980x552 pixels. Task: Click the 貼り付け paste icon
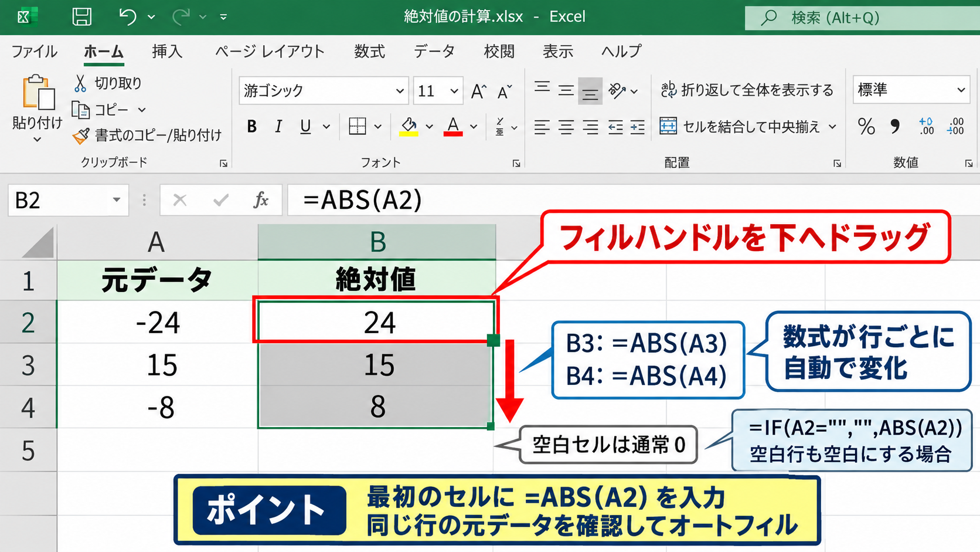coord(38,93)
